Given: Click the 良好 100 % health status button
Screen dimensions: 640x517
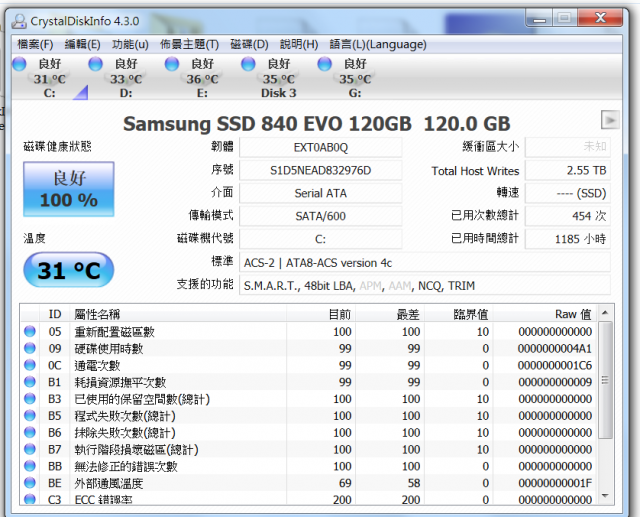Looking at the screenshot, I should [69, 189].
